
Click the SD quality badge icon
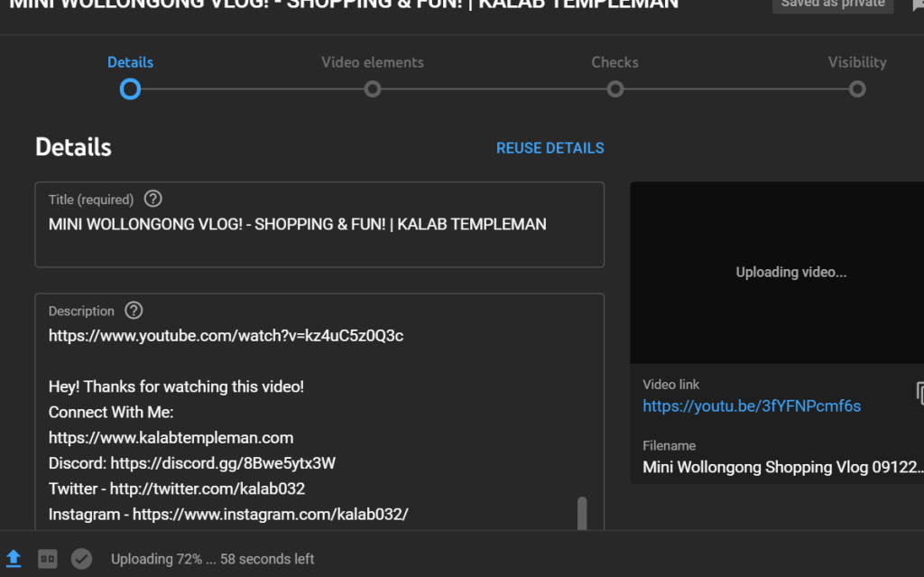[47, 559]
